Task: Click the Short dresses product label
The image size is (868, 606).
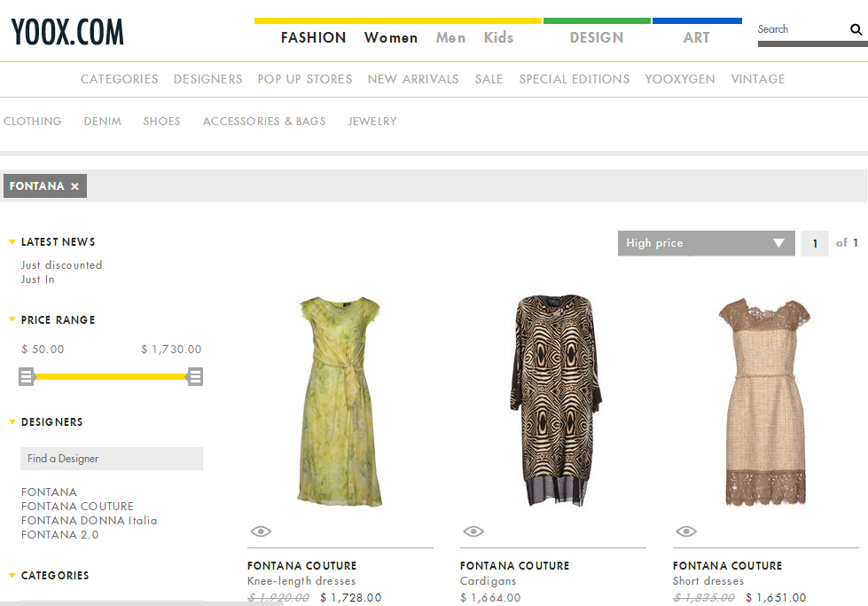Action: tap(708, 581)
